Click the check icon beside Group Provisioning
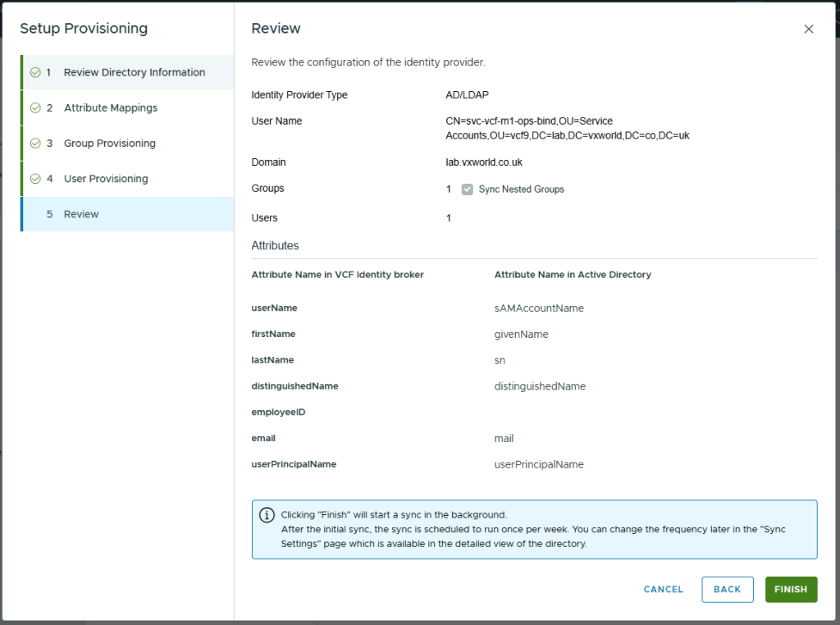The width and height of the screenshot is (840, 625). pyautogui.click(x=35, y=144)
